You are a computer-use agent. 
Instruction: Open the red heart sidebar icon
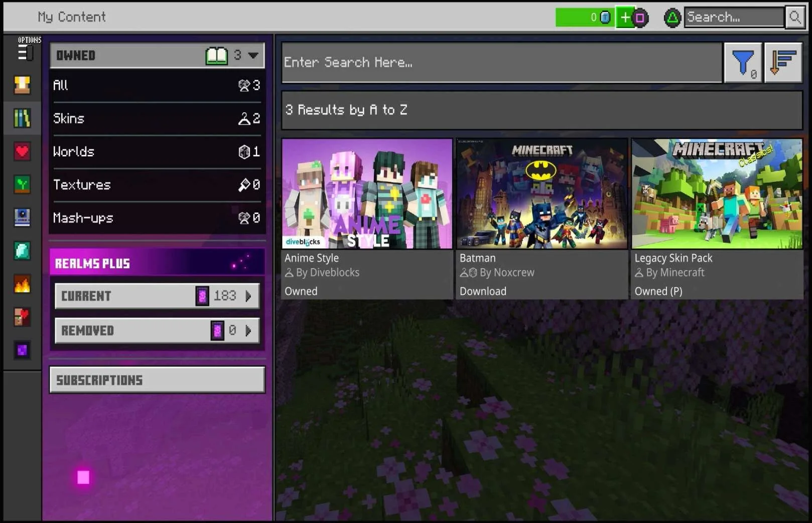22,151
